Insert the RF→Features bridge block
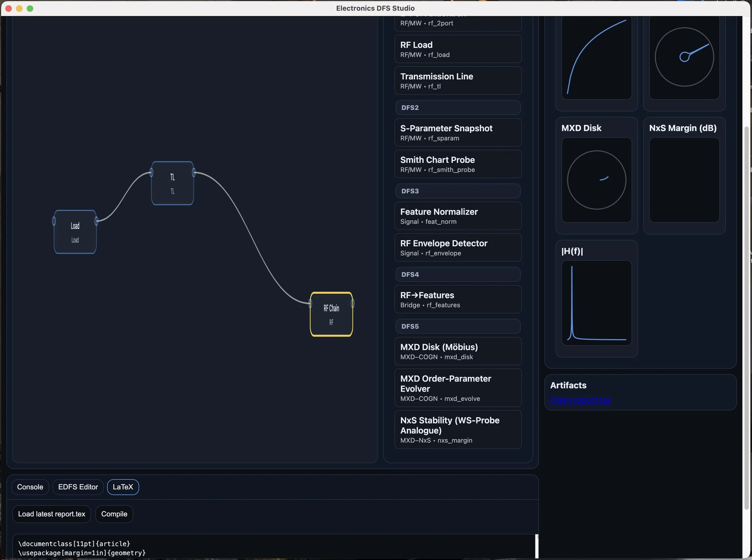752x560 pixels. point(458,299)
